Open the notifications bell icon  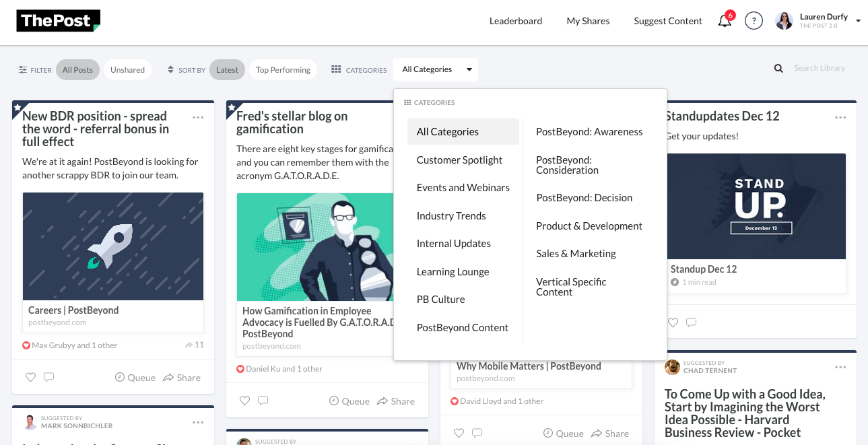[x=725, y=21]
